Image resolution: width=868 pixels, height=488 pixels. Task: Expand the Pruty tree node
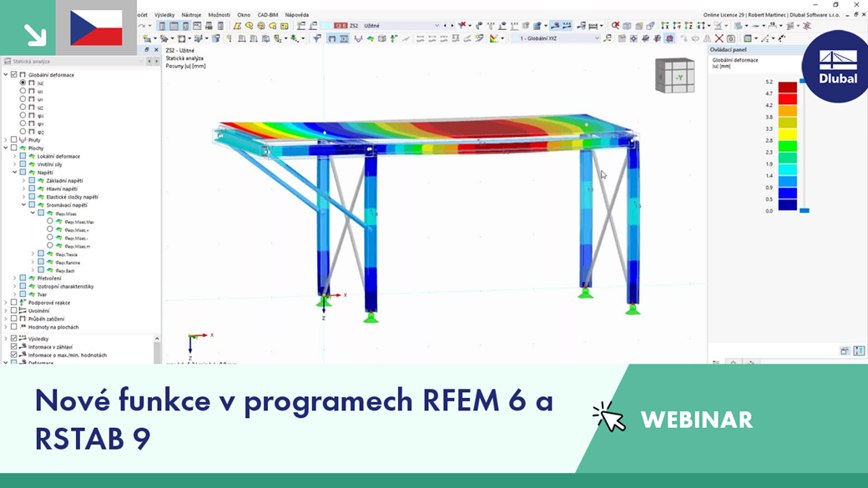(7, 139)
